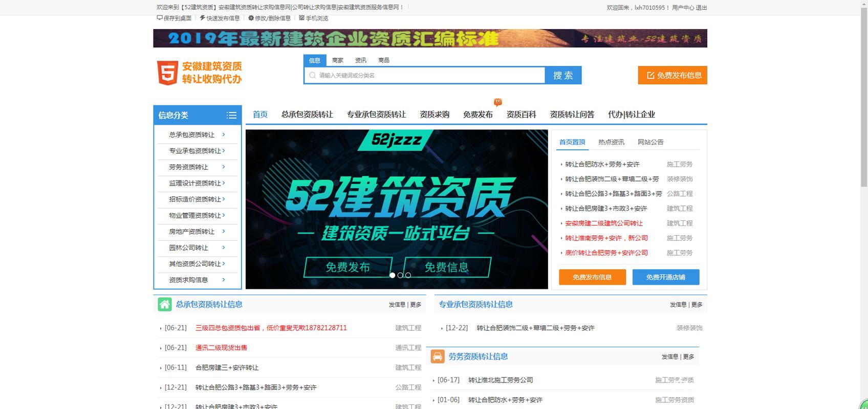Select the 商品 search tab
The width and height of the screenshot is (868, 409).
pyautogui.click(x=384, y=60)
